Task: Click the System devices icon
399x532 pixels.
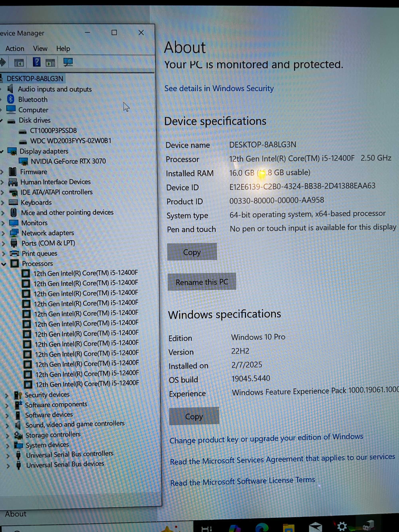Action: 19,445
